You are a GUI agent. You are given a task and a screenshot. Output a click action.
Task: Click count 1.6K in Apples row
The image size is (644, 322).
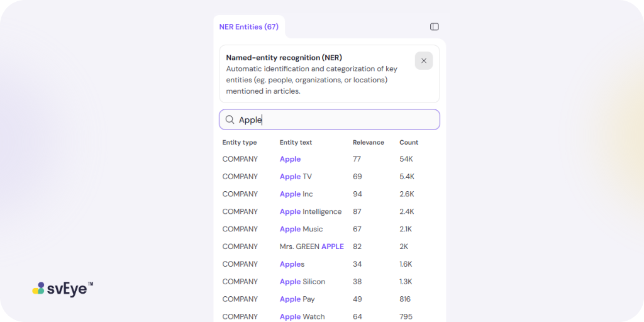click(407, 264)
